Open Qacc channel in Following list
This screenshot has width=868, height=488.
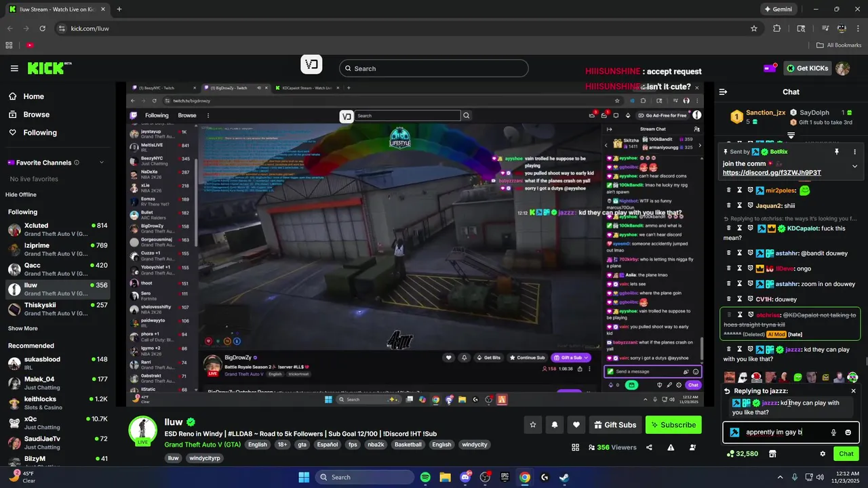pyautogui.click(x=57, y=269)
